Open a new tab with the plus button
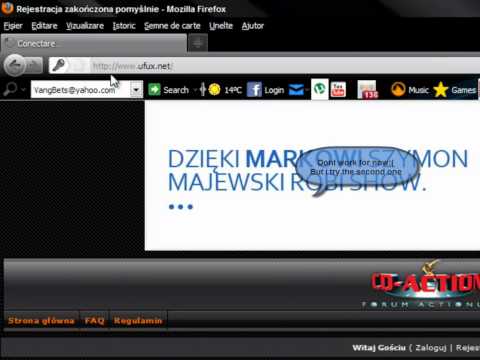The height and width of the screenshot is (360, 480). pyautogui.click(x=198, y=43)
